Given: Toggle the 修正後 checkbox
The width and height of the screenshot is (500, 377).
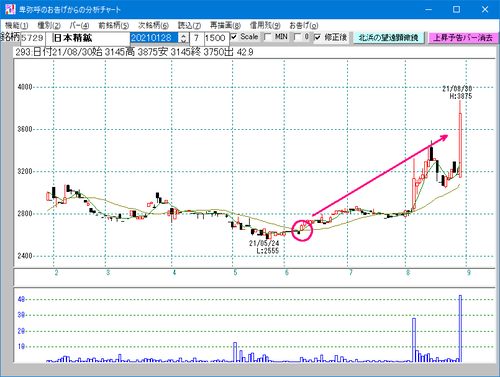Looking at the screenshot, I should (x=317, y=37).
